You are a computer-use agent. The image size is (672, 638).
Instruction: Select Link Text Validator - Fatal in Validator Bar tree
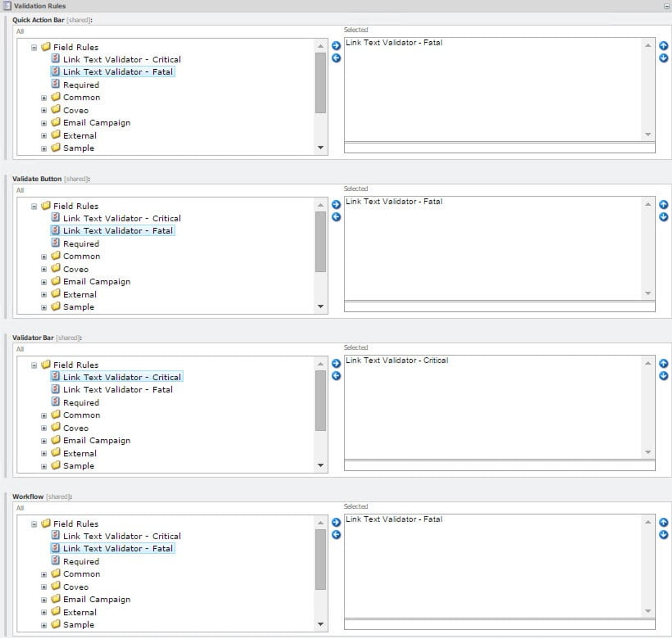tap(118, 389)
